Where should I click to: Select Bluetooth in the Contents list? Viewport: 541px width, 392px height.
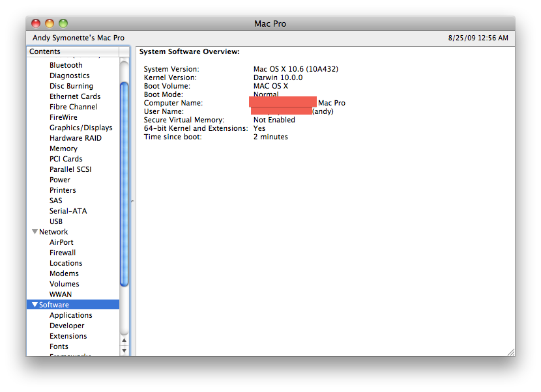click(x=66, y=65)
